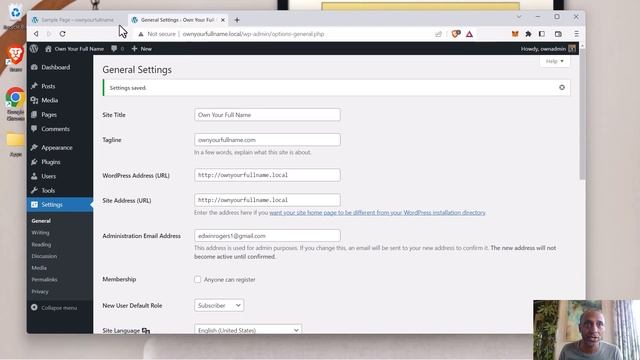Open the comments bubble in the admin bar
The width and height of the screenshot is (640, 360).
117,49
